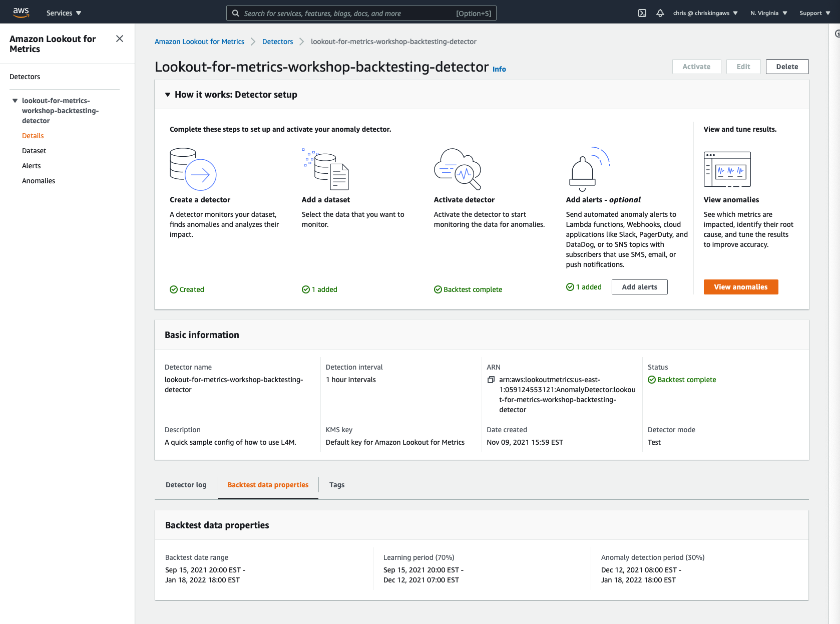Click the Anomaly detection period (30%) label

tap(653, 557)
